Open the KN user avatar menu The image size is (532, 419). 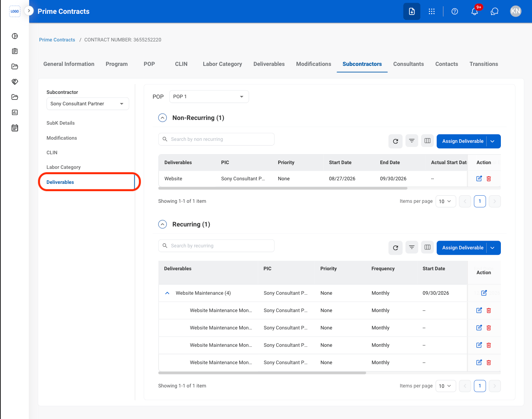pos(515,11)
